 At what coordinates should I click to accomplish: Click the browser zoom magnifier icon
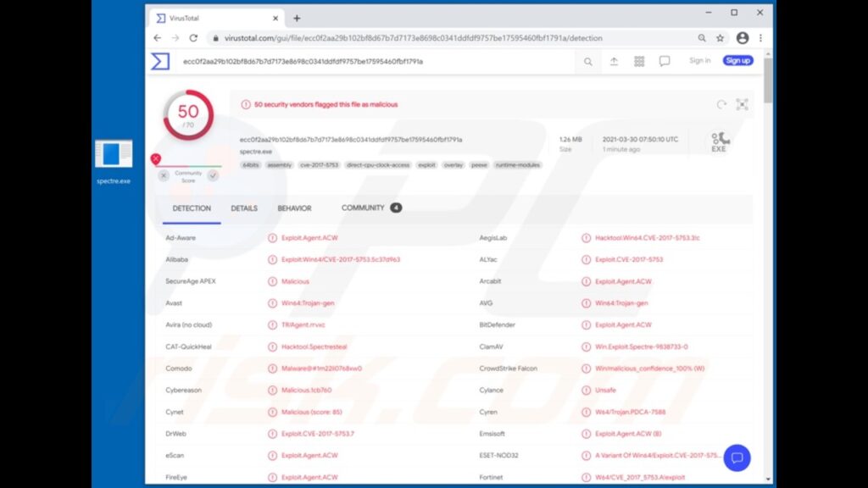(702, 38)
